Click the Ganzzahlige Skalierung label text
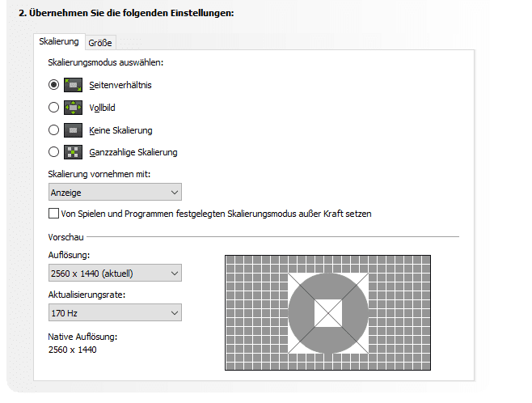532x403 pixels. [x=133, y=152]
